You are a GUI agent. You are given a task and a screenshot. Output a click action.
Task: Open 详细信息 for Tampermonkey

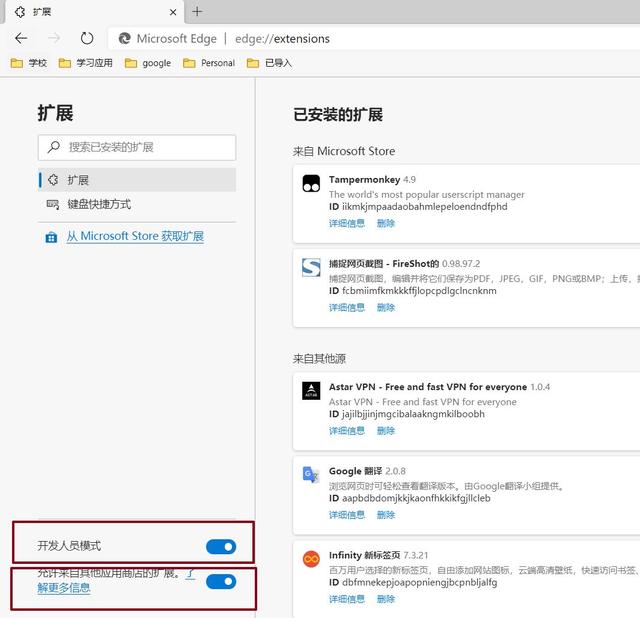(347, 223)
